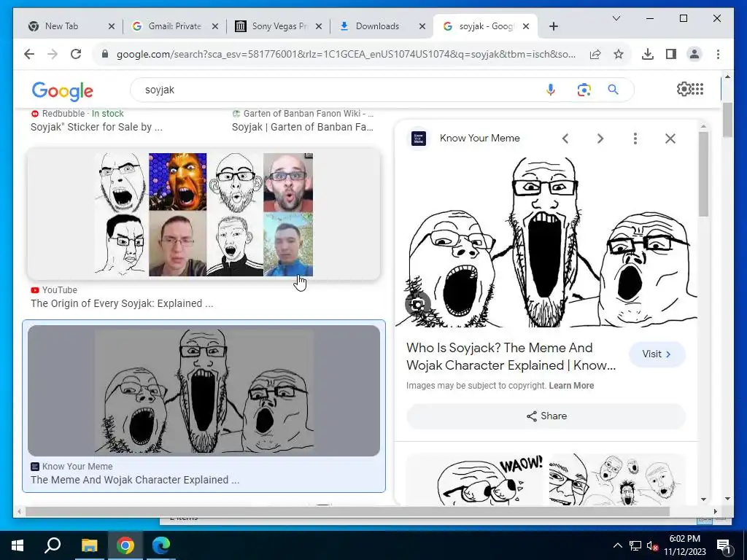This screenshot has height=560, width=747.
Task: Open large preview image of soyjaks
Action: pos(546,241)
